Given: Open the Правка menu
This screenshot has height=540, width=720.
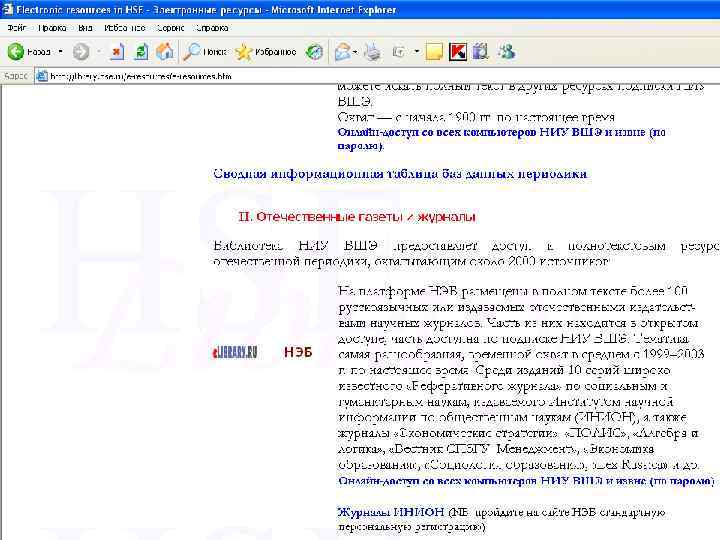Looking at the screenshot, I should tap(52, 28).
